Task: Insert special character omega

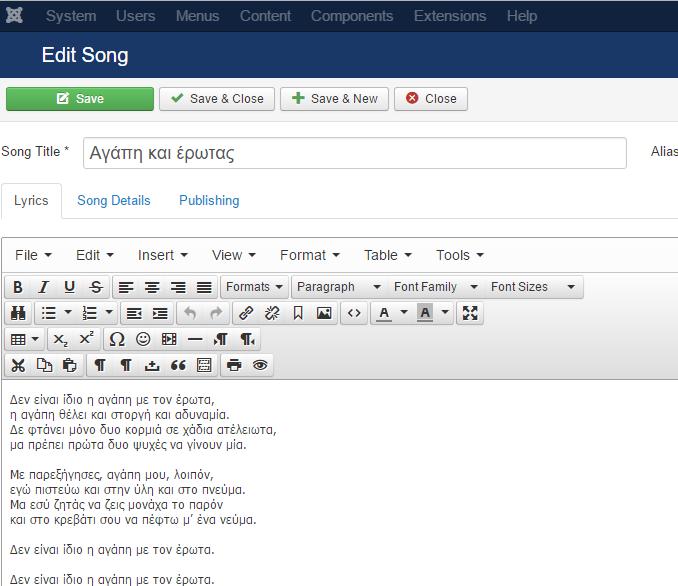Action: tap(117, 339)
